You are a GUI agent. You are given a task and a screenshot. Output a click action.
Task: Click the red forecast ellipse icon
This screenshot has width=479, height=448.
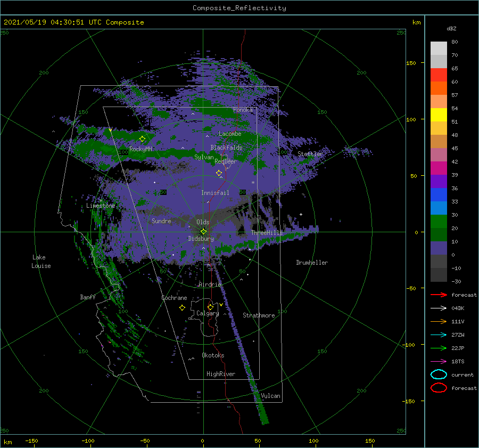click(439, 388)
